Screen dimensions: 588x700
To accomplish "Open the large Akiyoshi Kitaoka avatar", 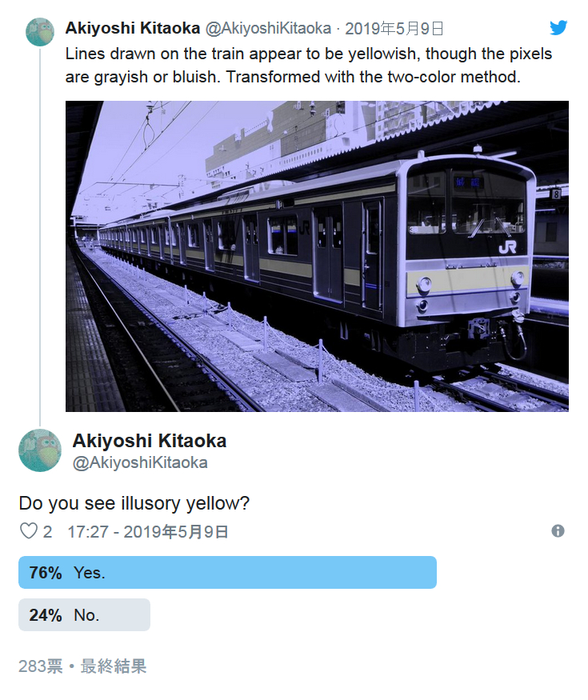I will click(40, 450).
